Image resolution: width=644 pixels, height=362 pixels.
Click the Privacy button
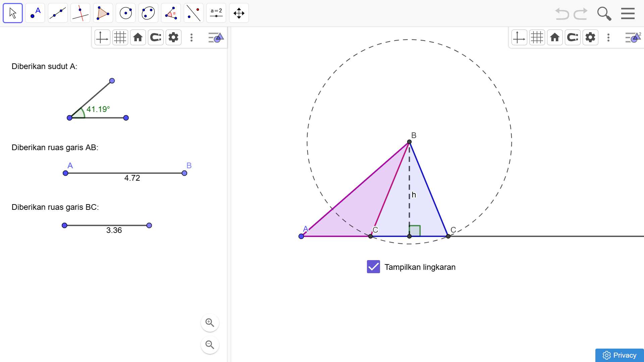(x=619, y=355)
